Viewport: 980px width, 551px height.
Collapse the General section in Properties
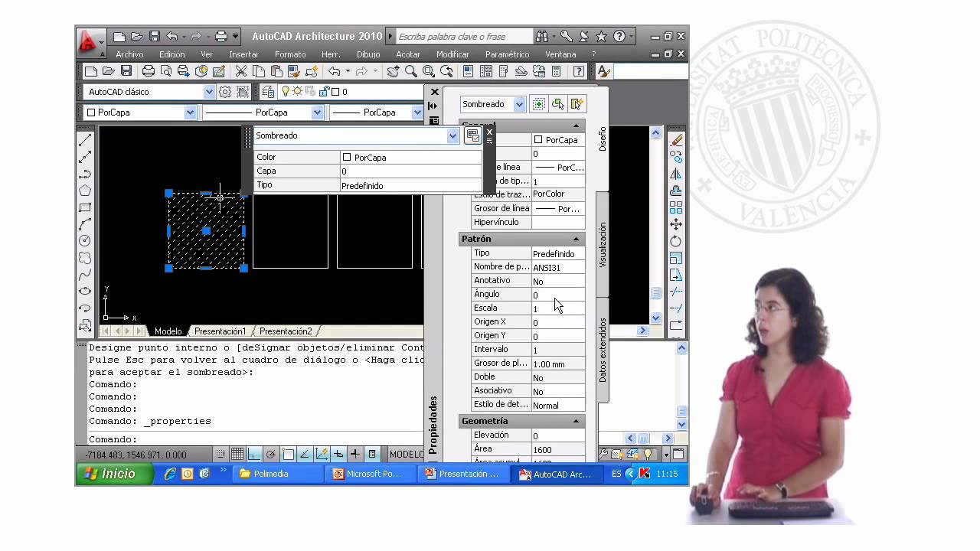point(576,125)
